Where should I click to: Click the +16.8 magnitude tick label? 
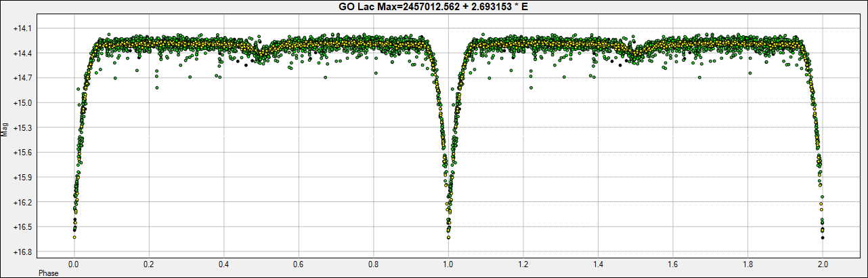[x=24, y=252]
